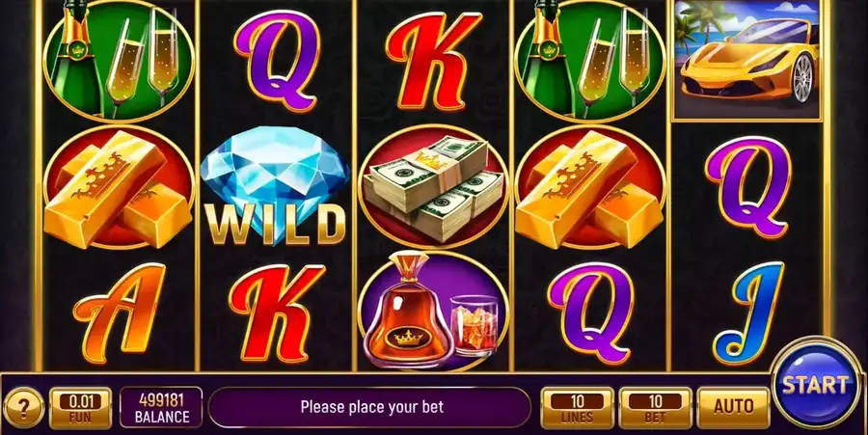Screen dimensions: 868x435
Task: Click the cash stacks symbol
Action: (x=433, y=187)
